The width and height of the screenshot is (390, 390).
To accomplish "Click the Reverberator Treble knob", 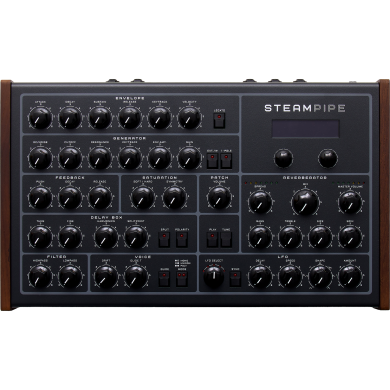I will (x=290, y=237).
